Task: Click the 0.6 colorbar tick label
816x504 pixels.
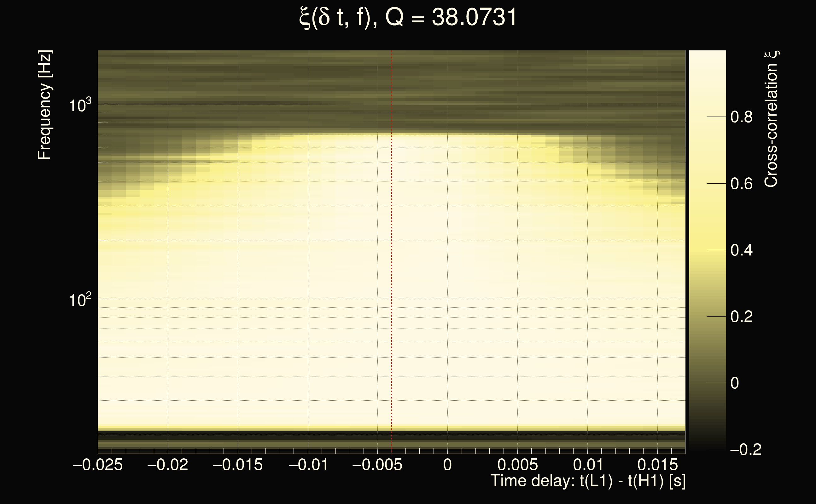Action: point(741,184)
